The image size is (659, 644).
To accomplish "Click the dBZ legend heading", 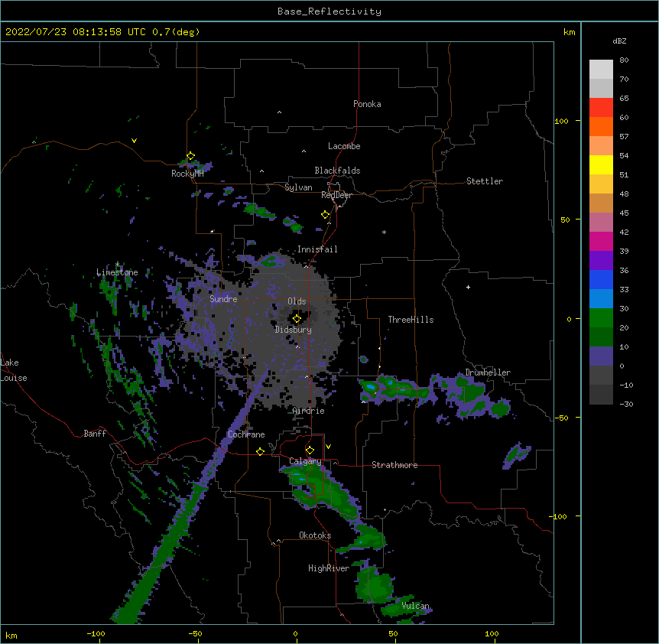I will [619, 41].
